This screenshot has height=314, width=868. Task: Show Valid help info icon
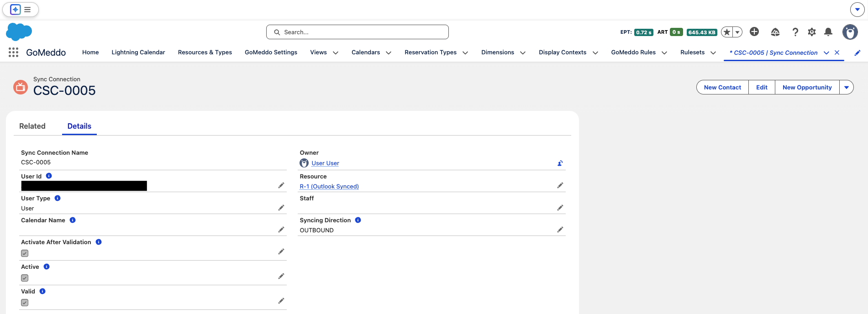click(x=42, y=291)
